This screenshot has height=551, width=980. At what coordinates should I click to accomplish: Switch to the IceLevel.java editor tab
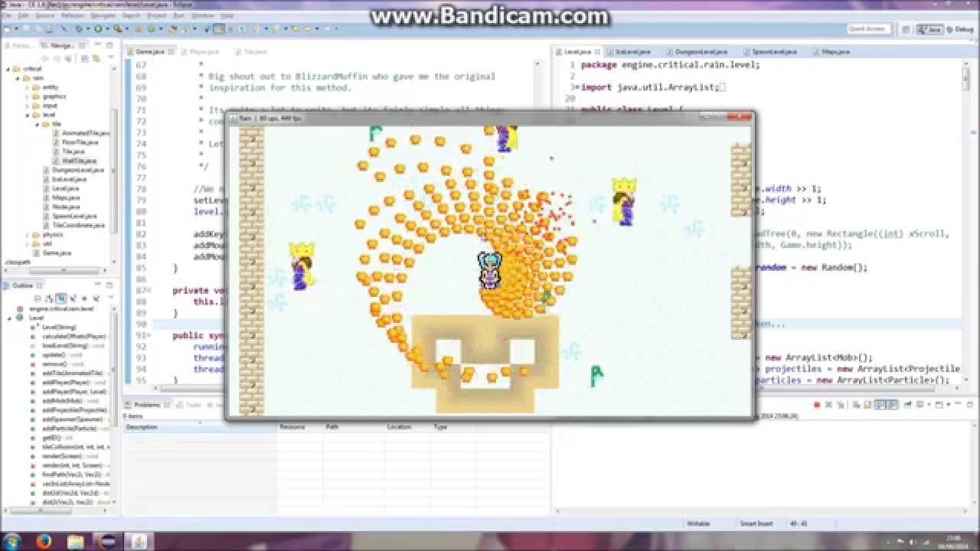(x=628, y=51)
